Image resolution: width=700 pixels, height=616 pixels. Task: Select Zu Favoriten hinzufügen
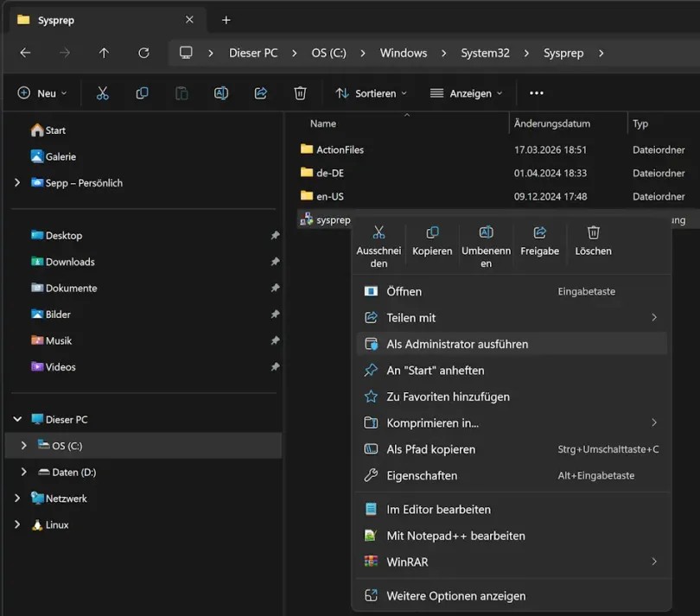(x=512, y=397)
